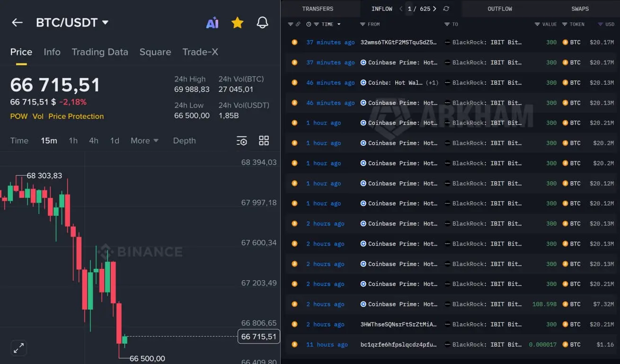Image resolution: width=620 pixels, height=364 pixels.
Task: Click the -2,18% price change
Action: pos(73,102)
